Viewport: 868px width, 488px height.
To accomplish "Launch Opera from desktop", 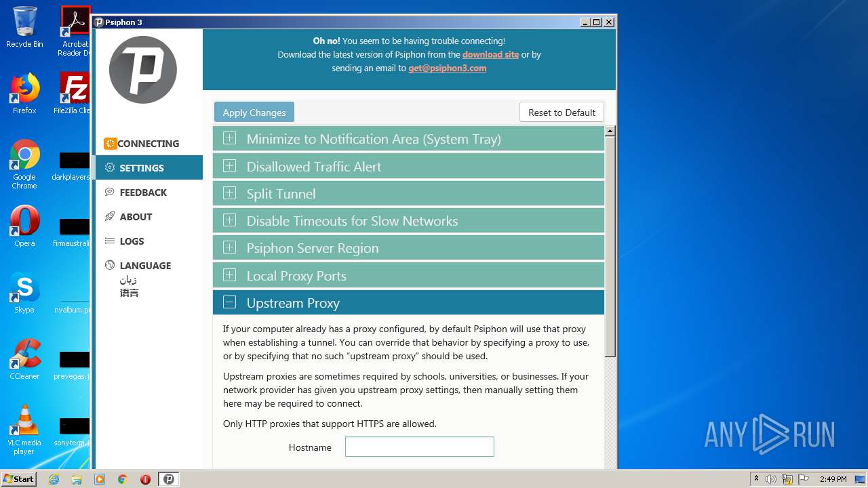I will (24, 226).
